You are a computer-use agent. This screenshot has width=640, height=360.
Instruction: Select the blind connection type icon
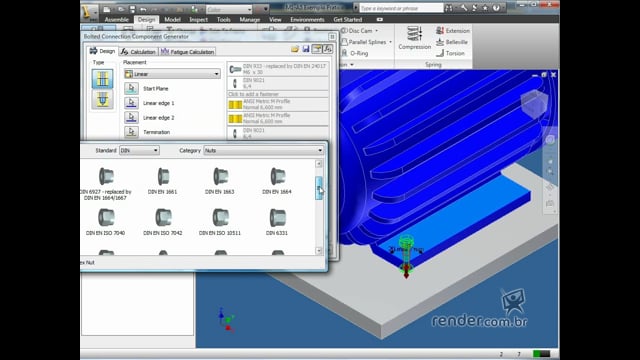(x=102, y=99)
